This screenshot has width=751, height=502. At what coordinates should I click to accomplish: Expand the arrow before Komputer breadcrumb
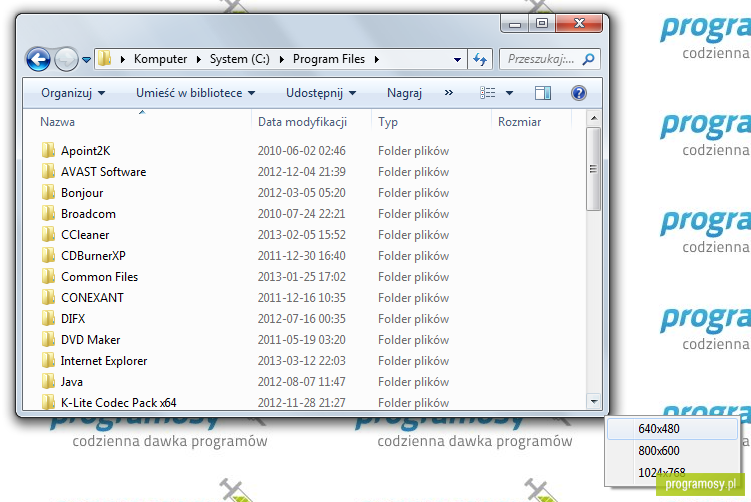tap(123, 59)
